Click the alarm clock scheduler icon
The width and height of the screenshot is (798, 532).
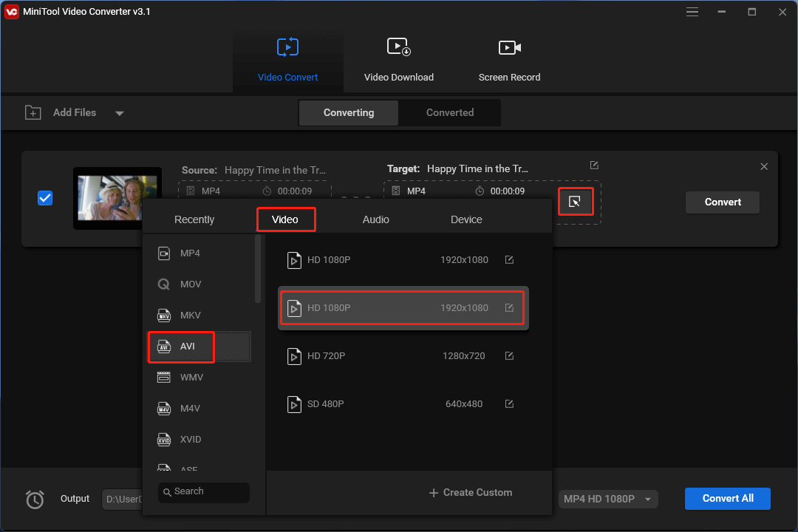tap(35, 499)
